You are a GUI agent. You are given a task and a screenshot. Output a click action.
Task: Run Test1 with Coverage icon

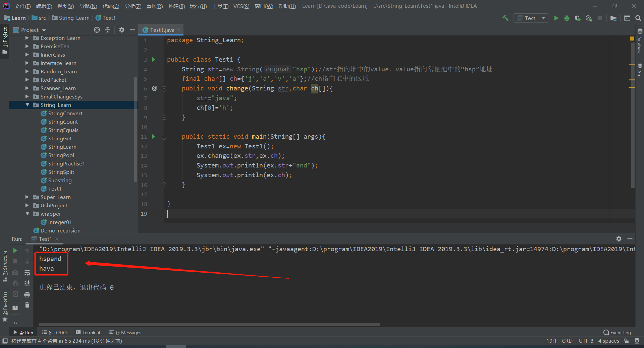tap(578, 18)
